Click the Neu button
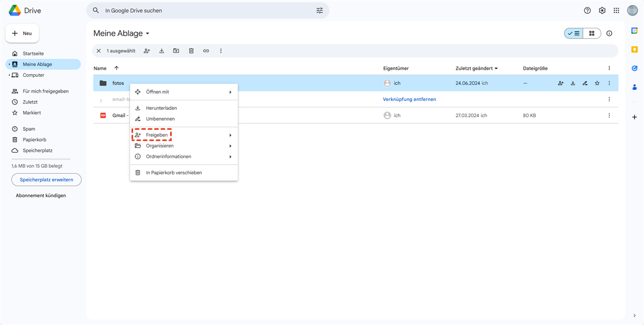Screen dimensions: 644x325 tap(22, 33)
